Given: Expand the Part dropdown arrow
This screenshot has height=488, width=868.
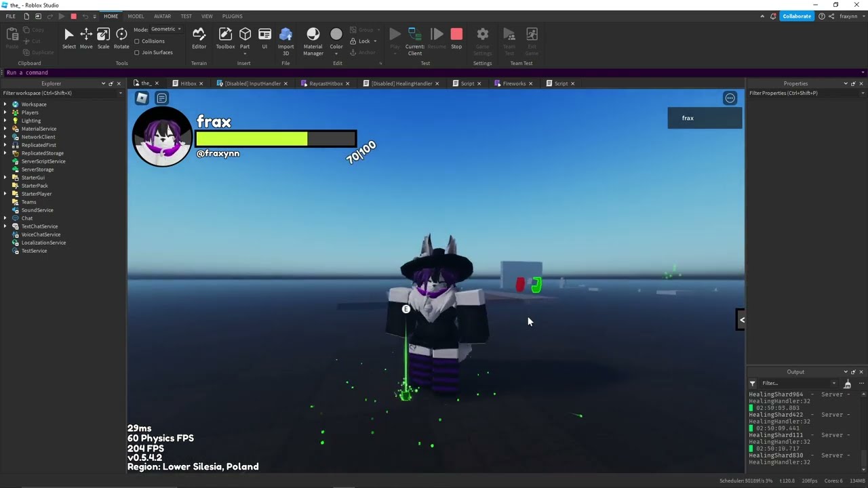Looking at the screenshot, I should (245, 53).
